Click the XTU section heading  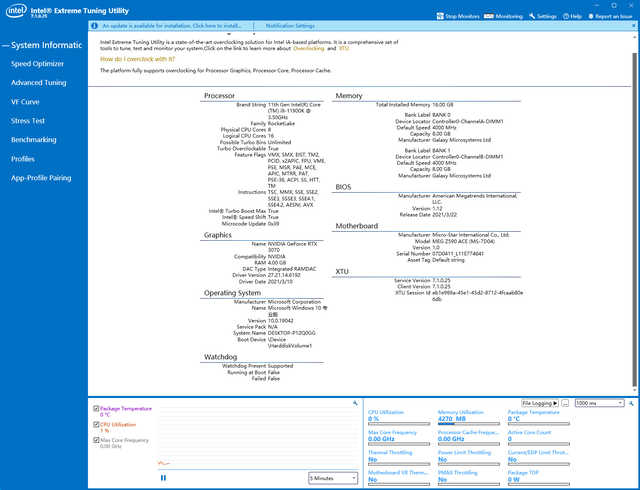click(342, 272)
